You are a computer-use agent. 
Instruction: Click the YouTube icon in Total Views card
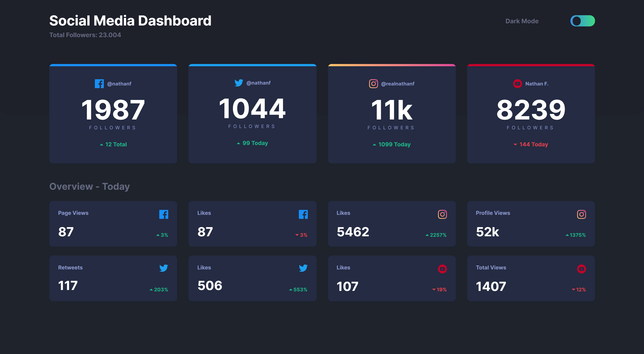click(581, 269)
